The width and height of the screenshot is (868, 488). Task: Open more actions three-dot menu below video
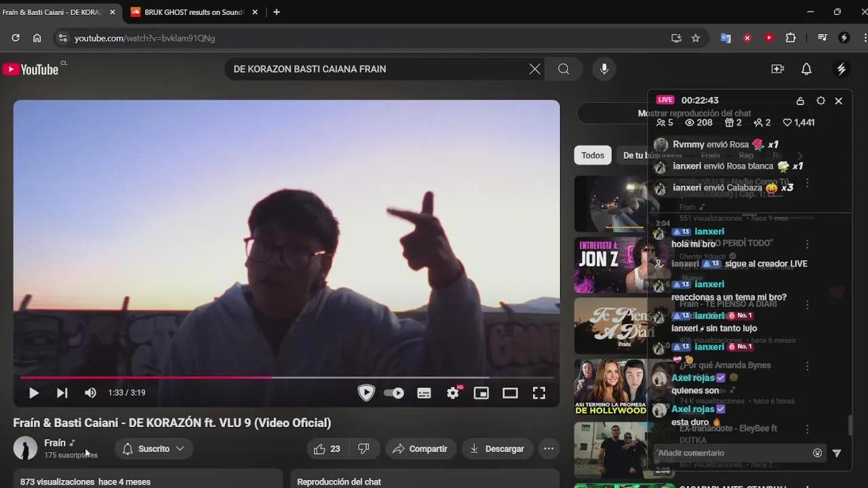549,449
